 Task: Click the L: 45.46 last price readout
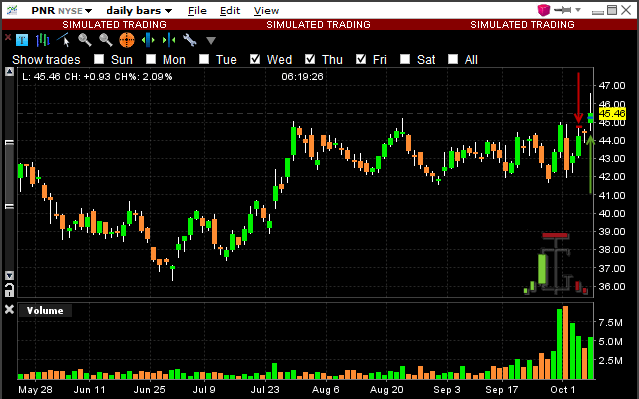coord(42,77)
